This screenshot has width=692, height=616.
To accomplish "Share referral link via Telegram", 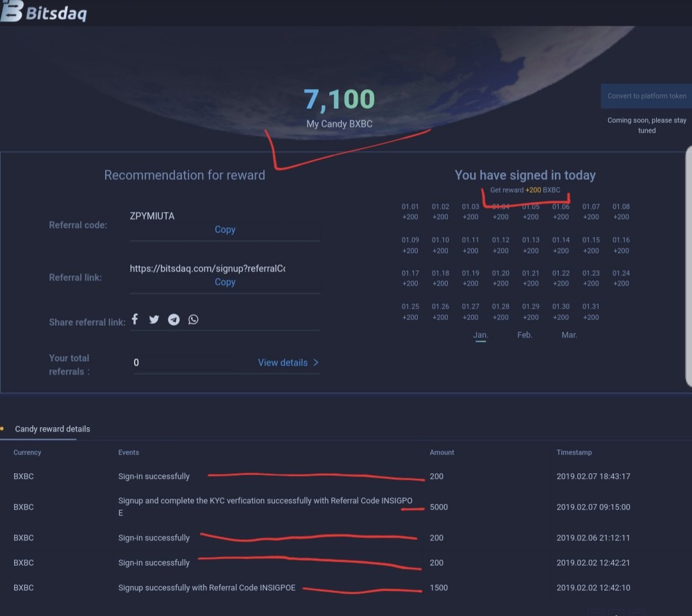I will pos(174,320).
